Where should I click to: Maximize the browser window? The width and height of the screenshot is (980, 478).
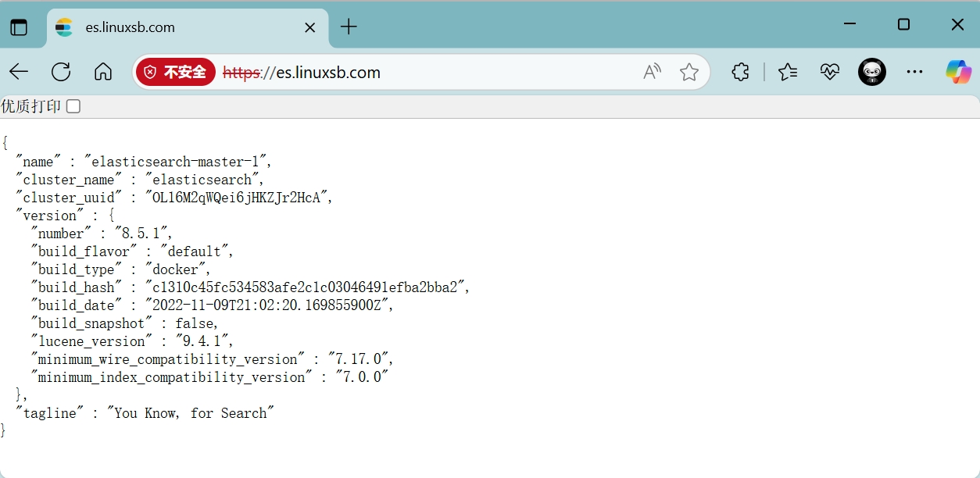(903, 25)
